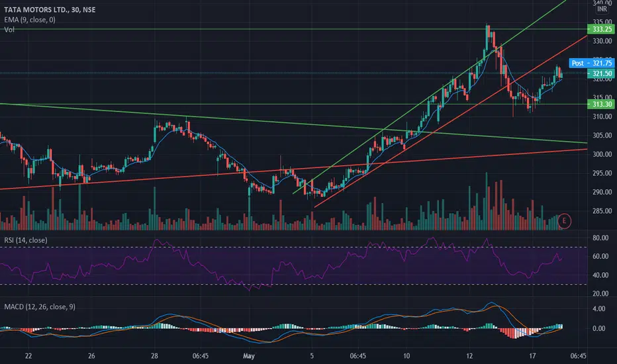Click the 80.00 RSI scale value
The height and width of the screenshot is (364, 617).
(x=601, y=238)
